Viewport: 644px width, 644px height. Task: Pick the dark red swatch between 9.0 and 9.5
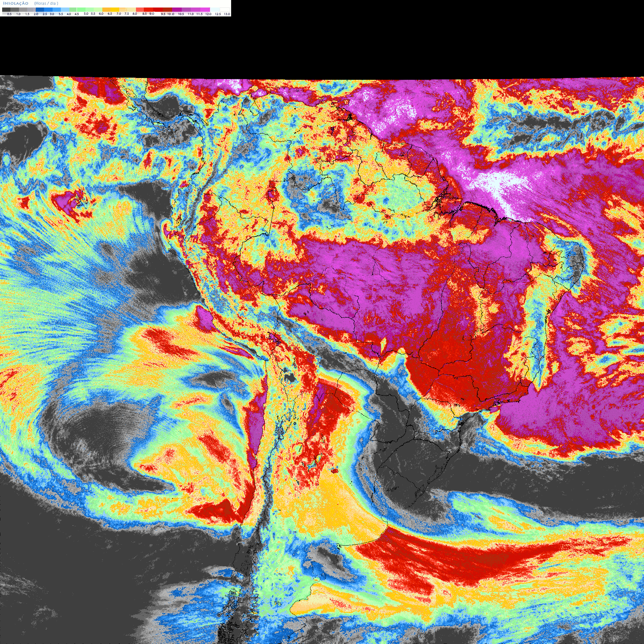(x=158, y=10)
